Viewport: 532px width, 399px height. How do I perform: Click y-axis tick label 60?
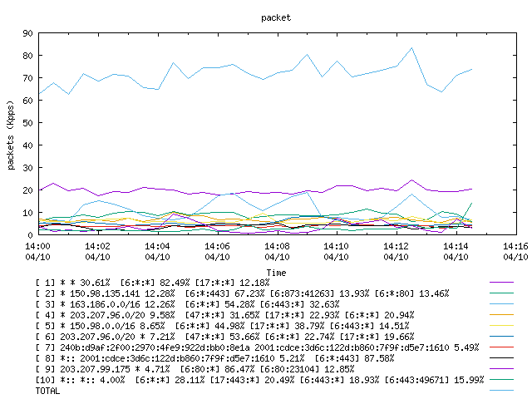click(27, 101)
